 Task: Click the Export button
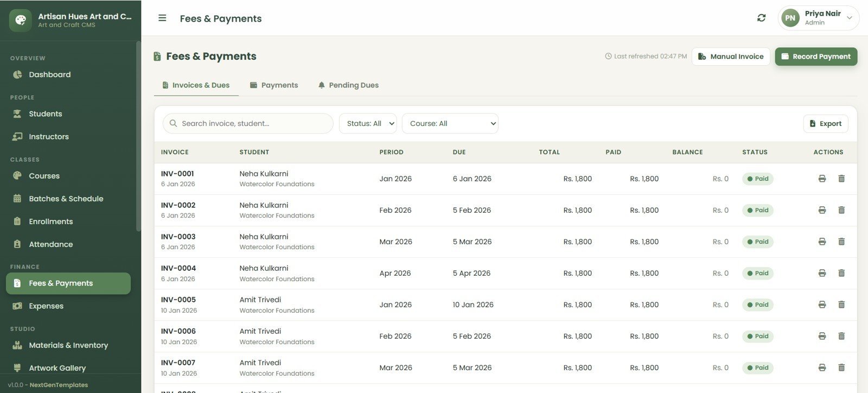pos(826,124)
